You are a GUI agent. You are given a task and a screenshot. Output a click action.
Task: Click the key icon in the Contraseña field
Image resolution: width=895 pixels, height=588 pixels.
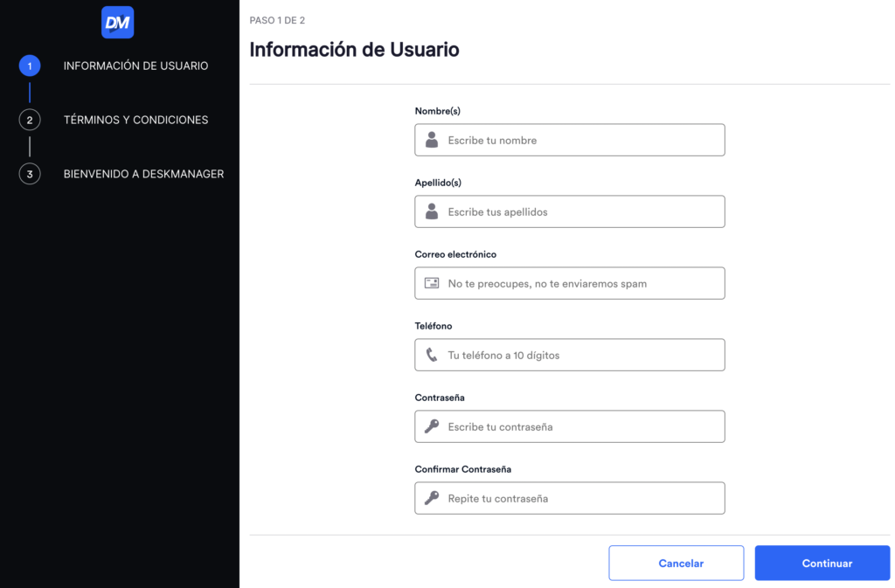tap(432, 425)
